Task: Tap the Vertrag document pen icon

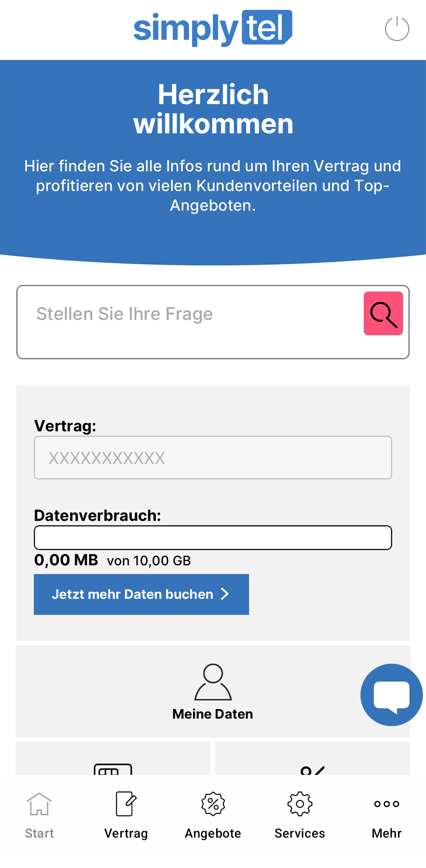Action: click(126, 804)
